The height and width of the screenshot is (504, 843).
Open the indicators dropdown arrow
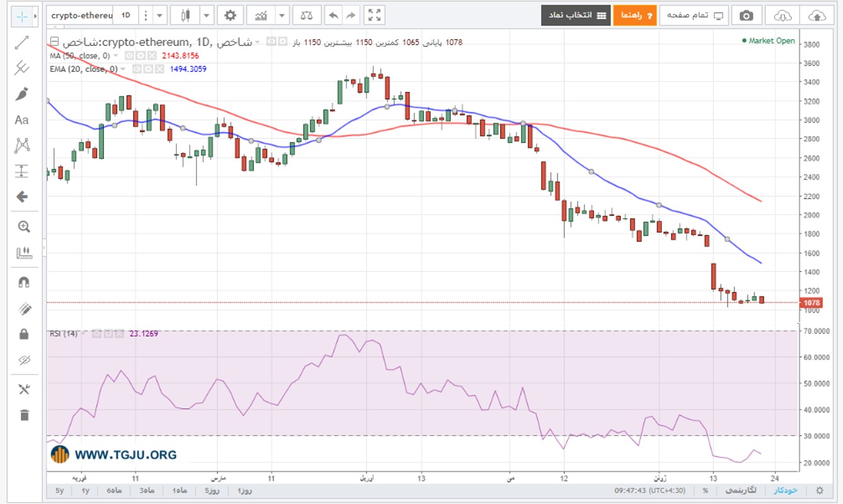[x=282, y=15]
